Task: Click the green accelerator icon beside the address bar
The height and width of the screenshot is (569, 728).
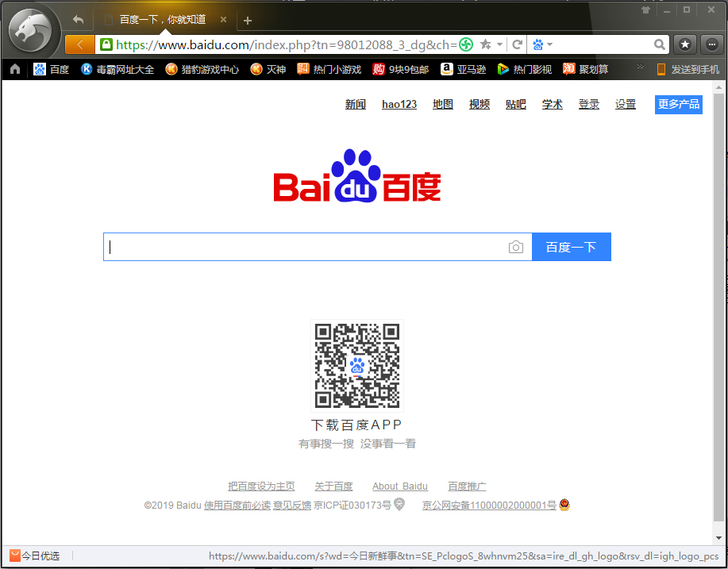Action: (466, 44)
